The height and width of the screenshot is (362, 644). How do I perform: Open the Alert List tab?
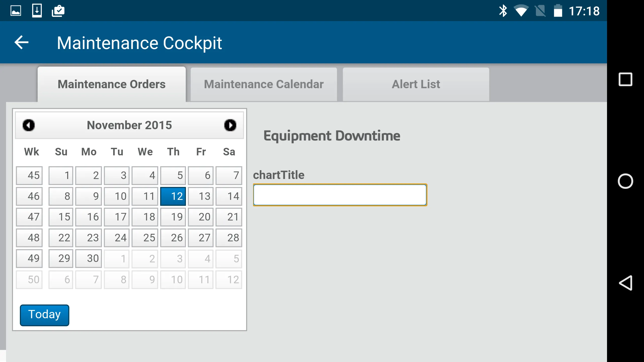(x=416, y=84)
